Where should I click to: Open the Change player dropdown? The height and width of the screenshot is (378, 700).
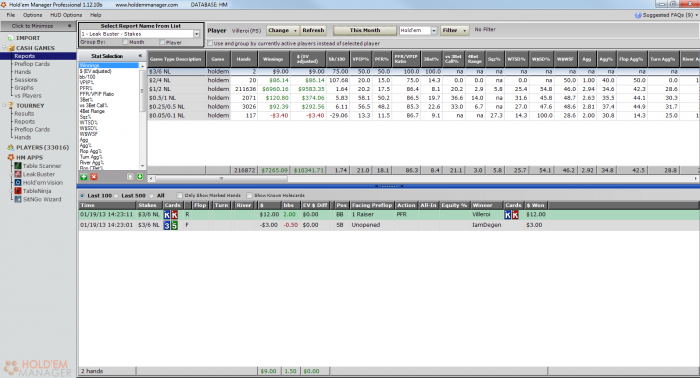(295, 30)
